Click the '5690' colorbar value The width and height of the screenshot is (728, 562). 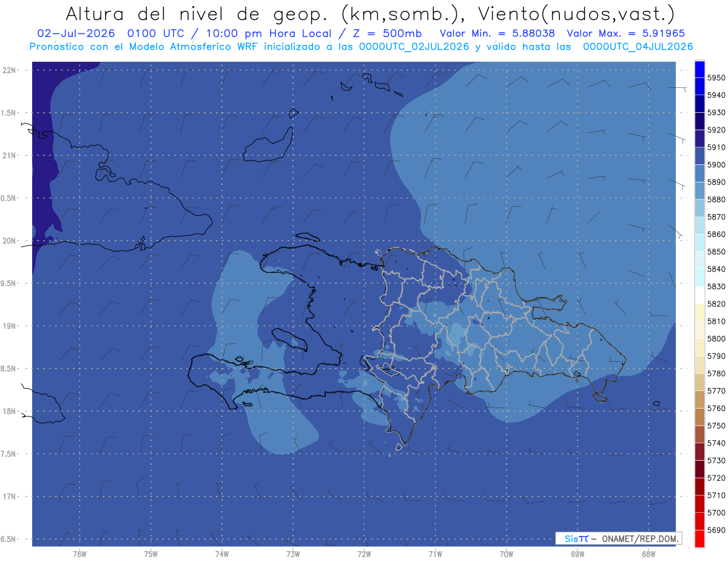click(716, 530)
